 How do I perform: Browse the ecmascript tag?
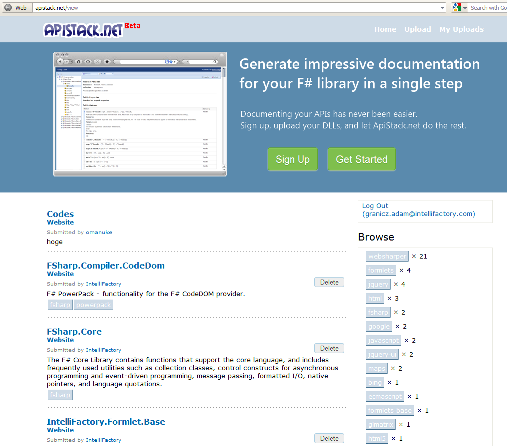[x=385, y=396]
